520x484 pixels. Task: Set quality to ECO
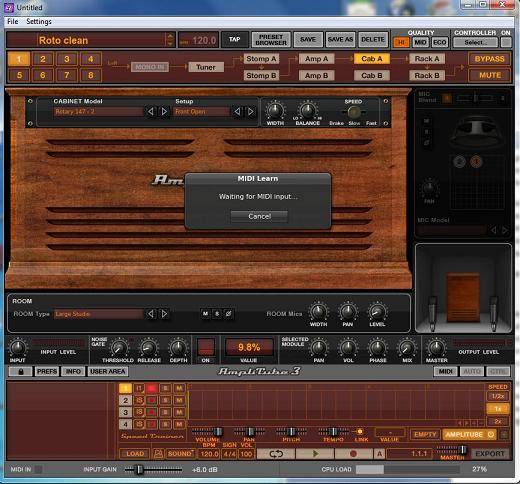pos(439,42)
